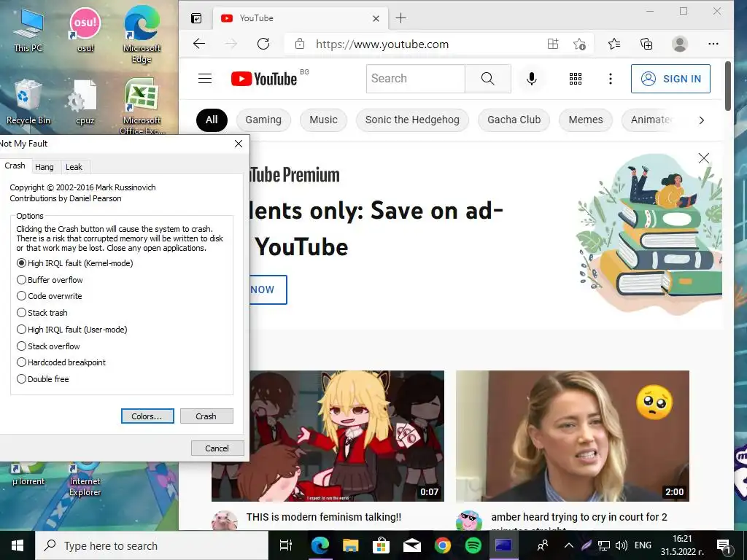Select the Stack trash crash option
The image size is (747, 560).
click(x=42, y=312)
